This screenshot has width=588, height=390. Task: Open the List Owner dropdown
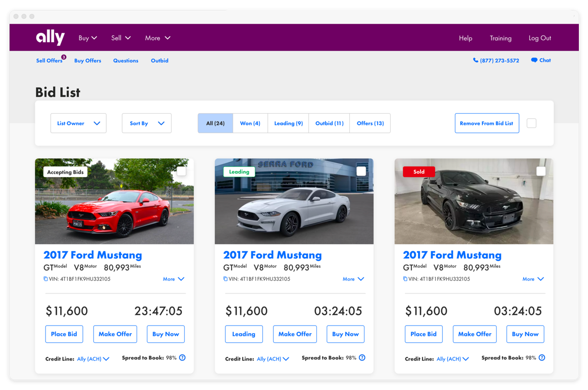[78, 123]
